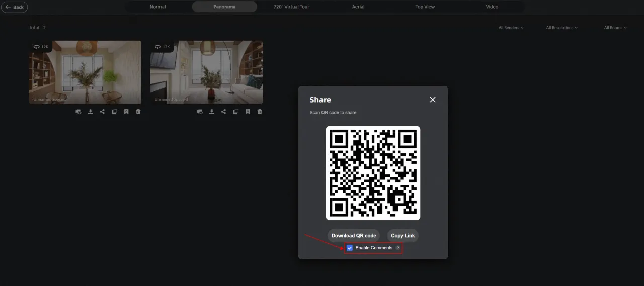The height and width of the screenshot is (286, 644).
Task: Expand the All Renders filter dropdown
Action: 511,28
